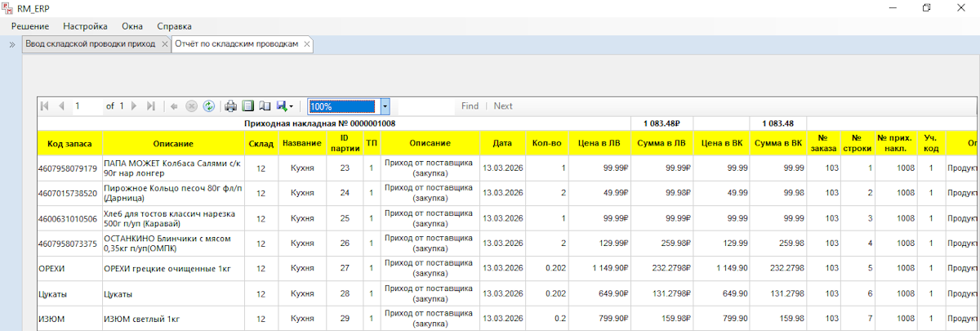
Task: Go to previous report page
Action: click(61, 106)
